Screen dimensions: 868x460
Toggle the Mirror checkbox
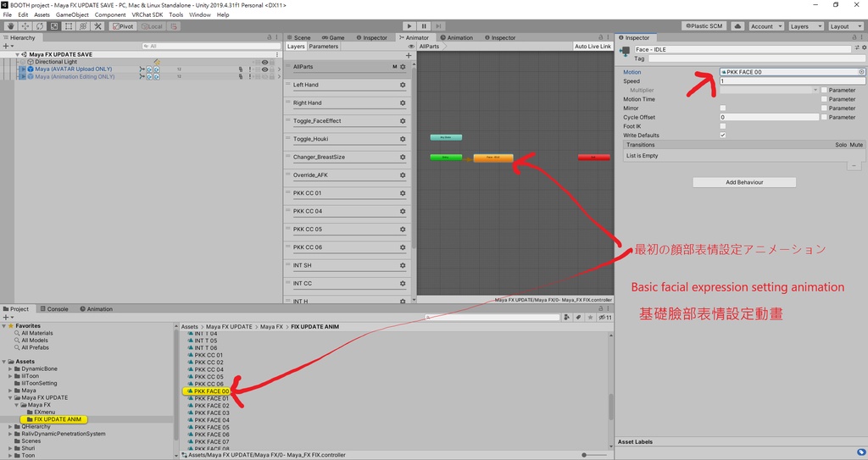pyautogui.click(x=723, y=108)
